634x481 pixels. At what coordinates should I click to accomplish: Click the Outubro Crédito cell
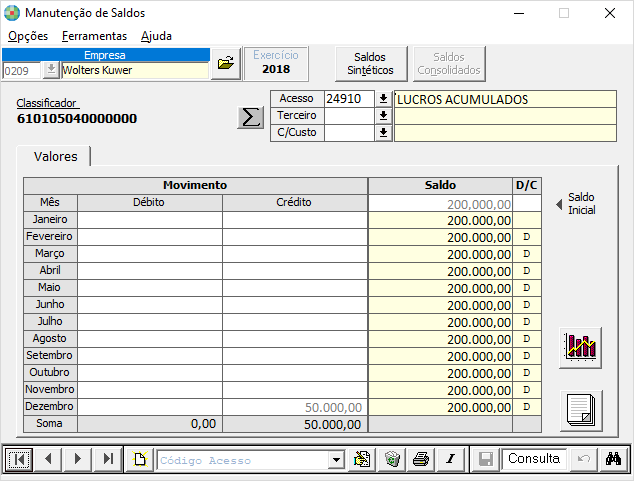[x=295, y=373]
